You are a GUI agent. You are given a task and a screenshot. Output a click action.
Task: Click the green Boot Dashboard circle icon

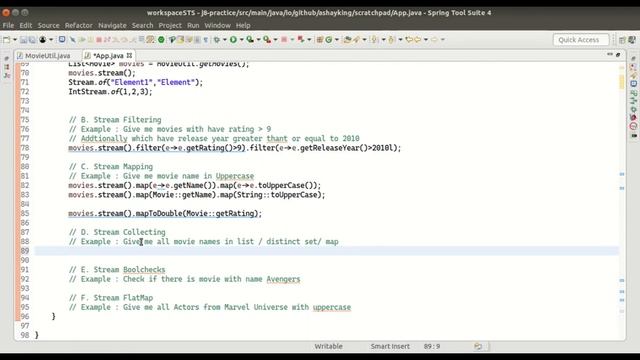click(161, 40)
